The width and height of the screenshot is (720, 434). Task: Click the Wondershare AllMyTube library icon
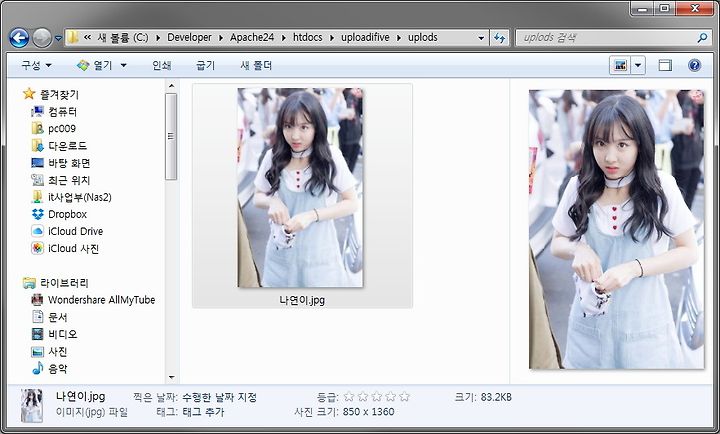click(38, 300)
